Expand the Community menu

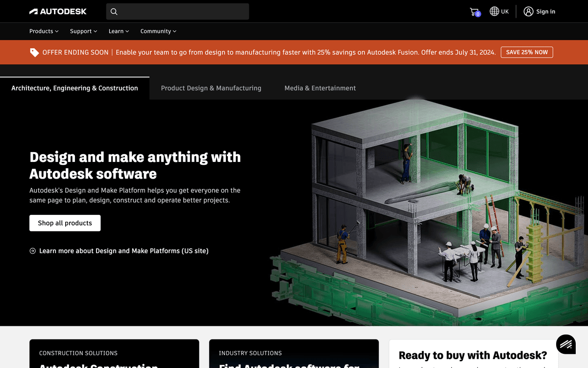point(158,31)
